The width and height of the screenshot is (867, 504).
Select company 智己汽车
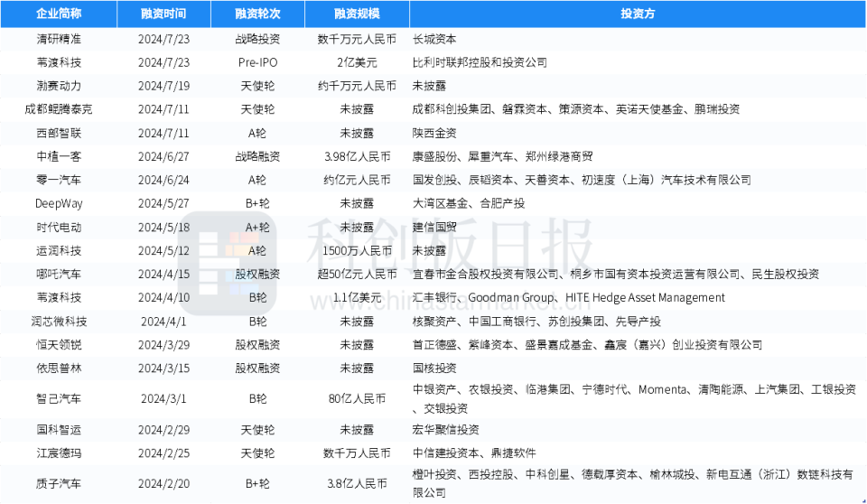coord(59,399)
